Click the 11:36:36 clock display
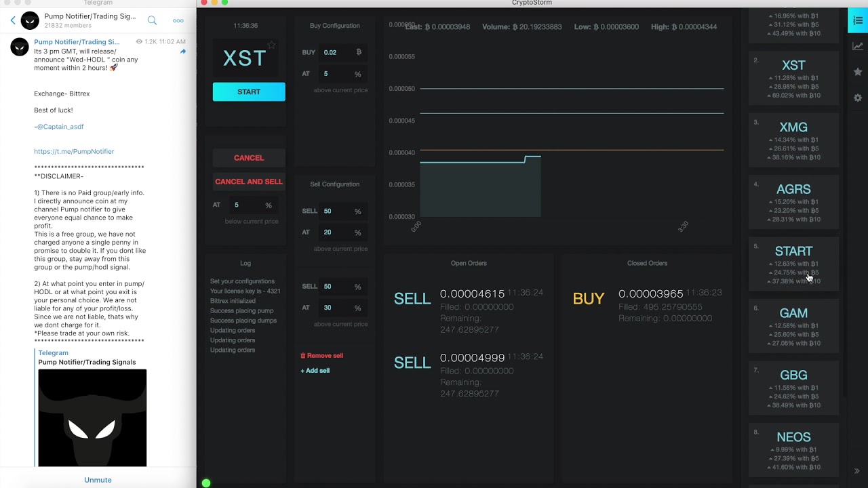Image resolution: width=868 pixels, height=488 pixels. coord(245,26)
